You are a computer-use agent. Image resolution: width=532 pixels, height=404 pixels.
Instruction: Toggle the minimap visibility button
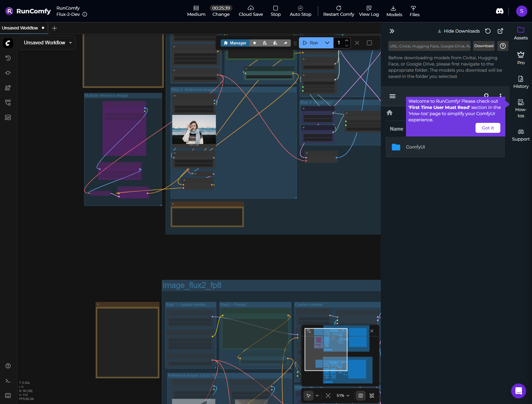coord(361,396)
